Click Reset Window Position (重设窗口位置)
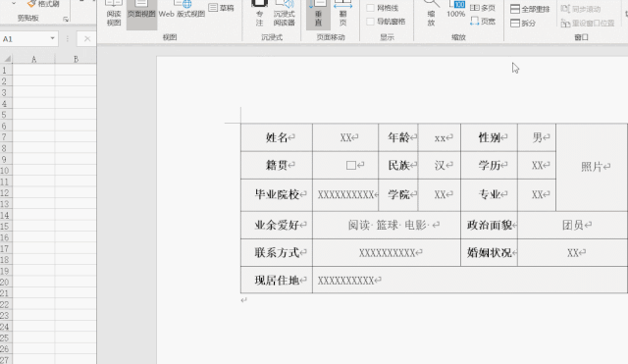Image resolution: width=628 pixels, height=364 pixels. tap(588, 24)
